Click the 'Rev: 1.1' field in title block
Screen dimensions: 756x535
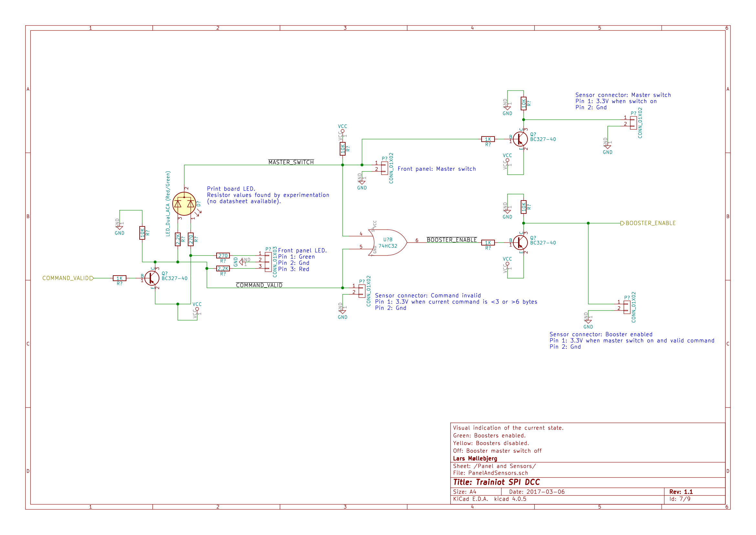(681, 492)
